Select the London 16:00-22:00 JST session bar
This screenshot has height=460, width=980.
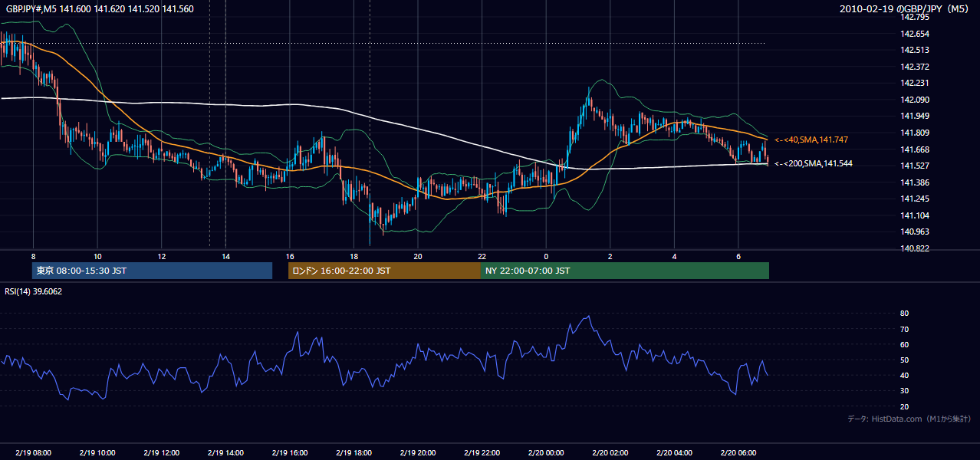(384, 271)
